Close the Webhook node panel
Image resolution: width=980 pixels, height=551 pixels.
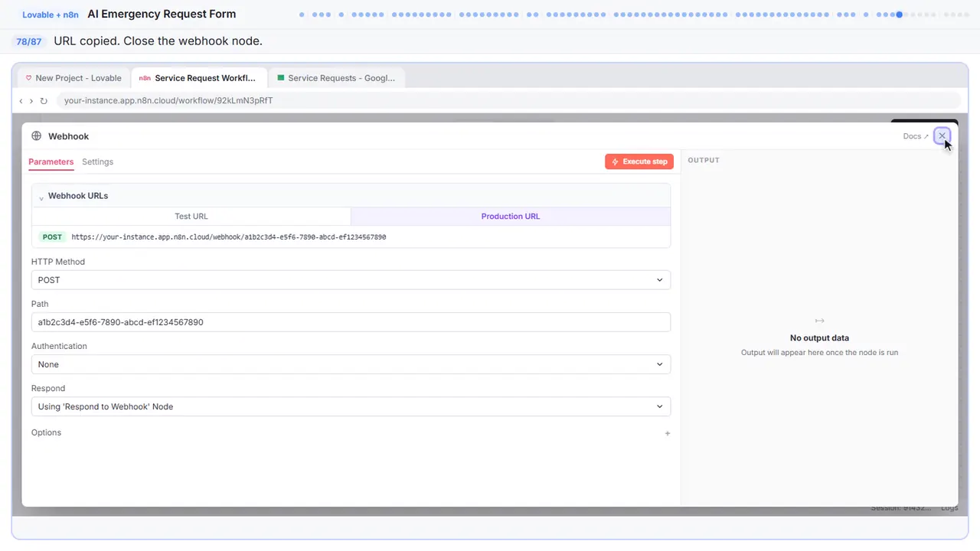tap(942, 135)
